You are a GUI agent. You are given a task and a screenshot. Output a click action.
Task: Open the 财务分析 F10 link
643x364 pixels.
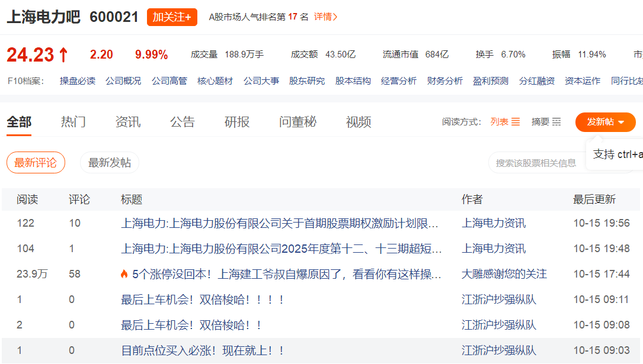(x=445, y=81)
